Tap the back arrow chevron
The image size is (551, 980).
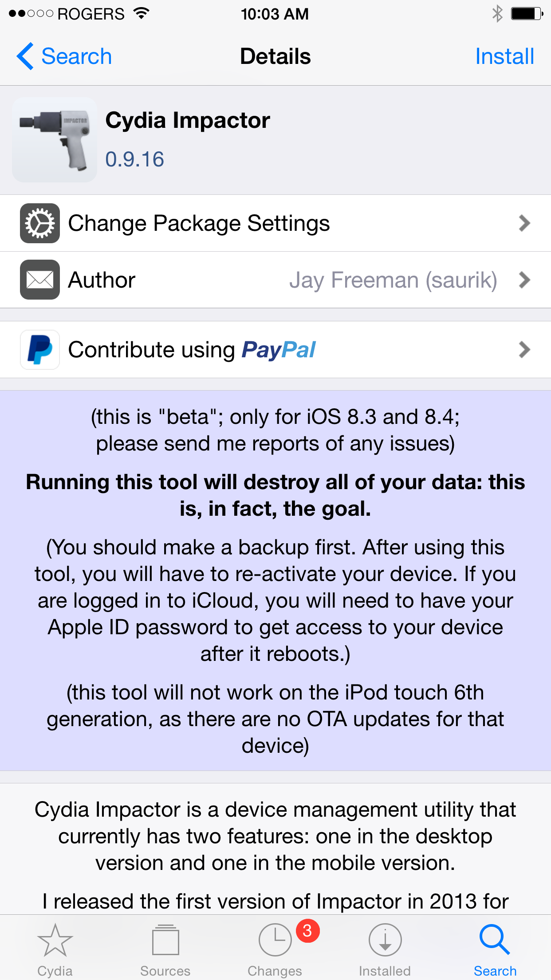coord(25,56)
